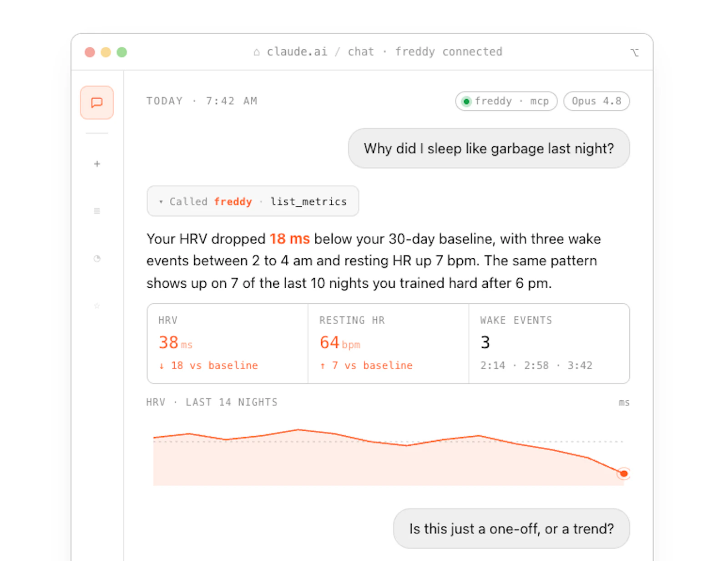Select the Wake Events metric card
The image size is (728, 561).
click(x=549, y=343)
